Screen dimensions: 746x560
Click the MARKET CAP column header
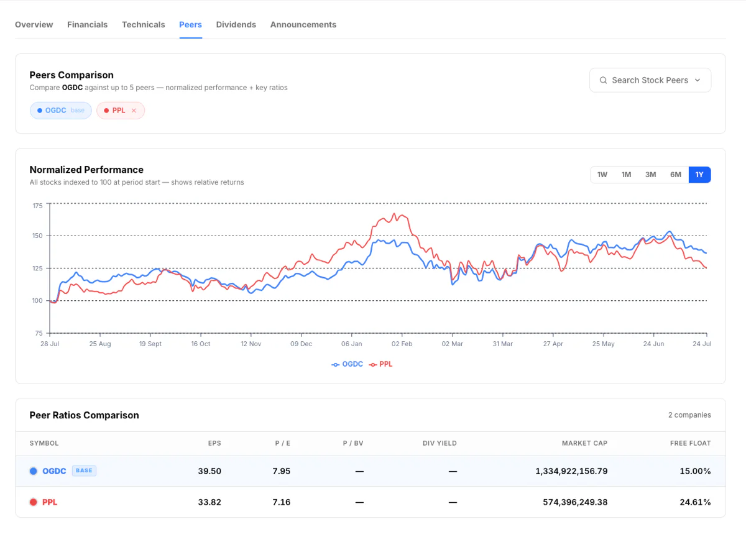[x=584, y=443]
